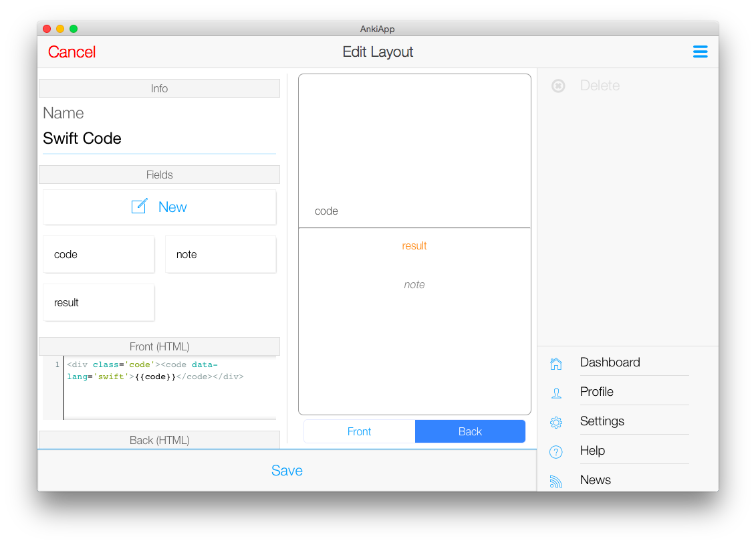Maximize window with green button

coord(74,29)
